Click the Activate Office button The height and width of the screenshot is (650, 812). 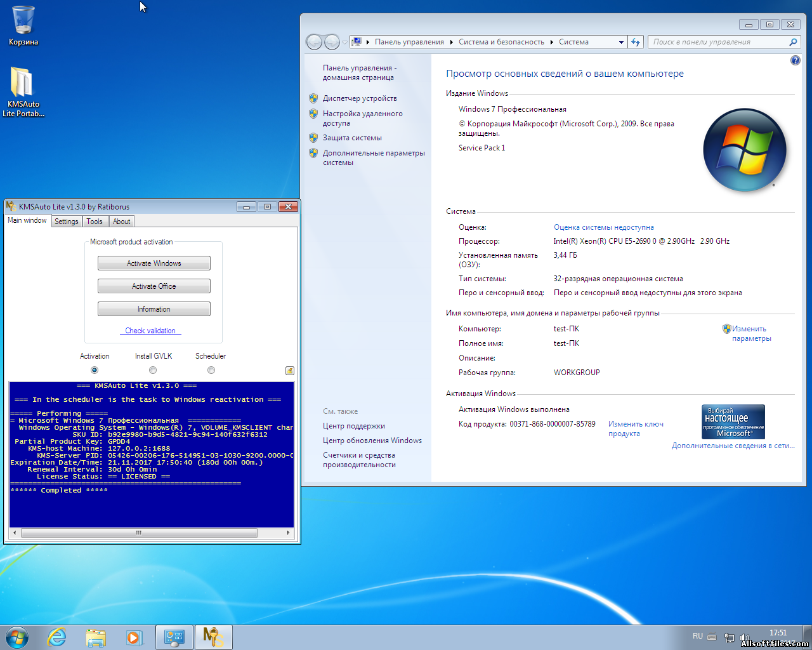coord(154,286)
